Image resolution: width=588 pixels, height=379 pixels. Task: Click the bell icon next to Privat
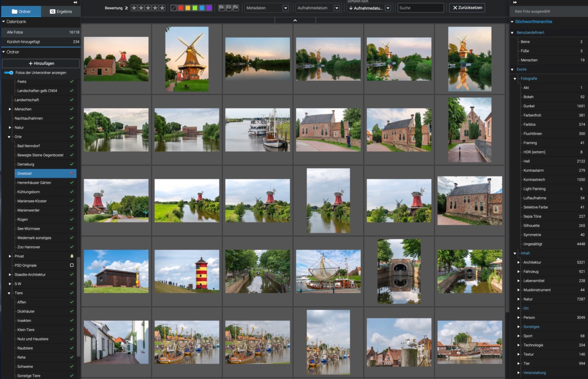point(72,256)
